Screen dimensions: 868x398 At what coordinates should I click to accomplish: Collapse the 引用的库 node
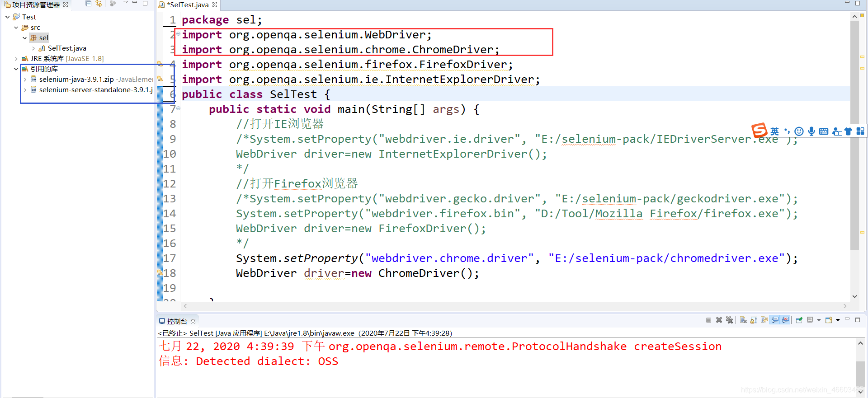pyautogui.click(x=16, y=69)
